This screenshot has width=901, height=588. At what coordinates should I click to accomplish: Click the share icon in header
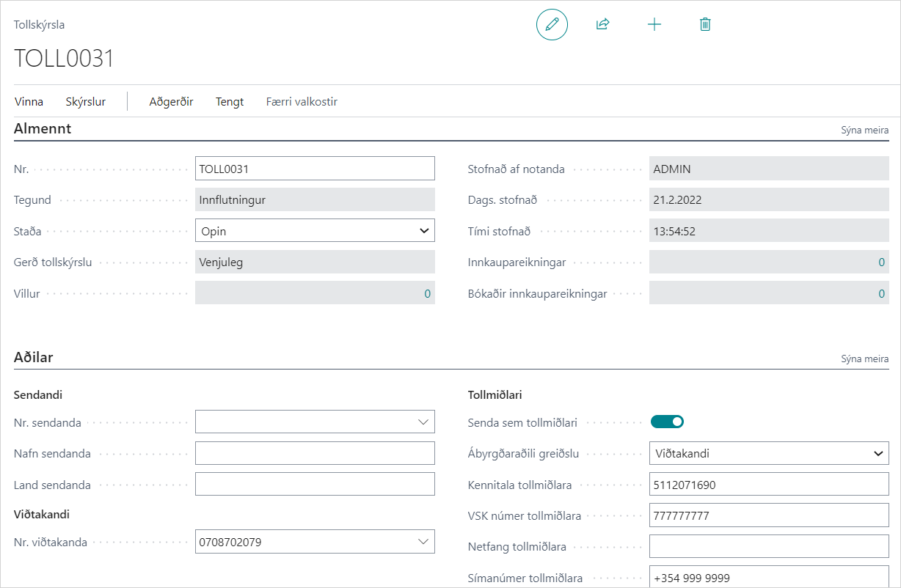(x=602, y=24)
